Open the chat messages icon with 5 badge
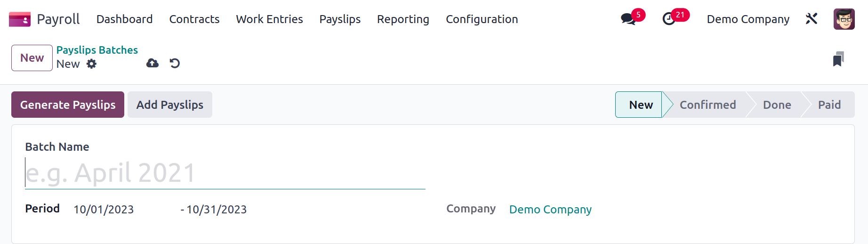This screenshot has width=868, height=244. point(628,19)
